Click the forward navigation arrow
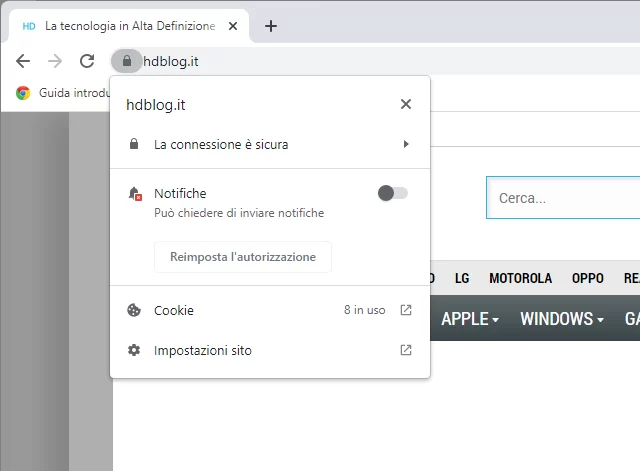This screenshot has width=640, height=471. [x=55, y=61]
